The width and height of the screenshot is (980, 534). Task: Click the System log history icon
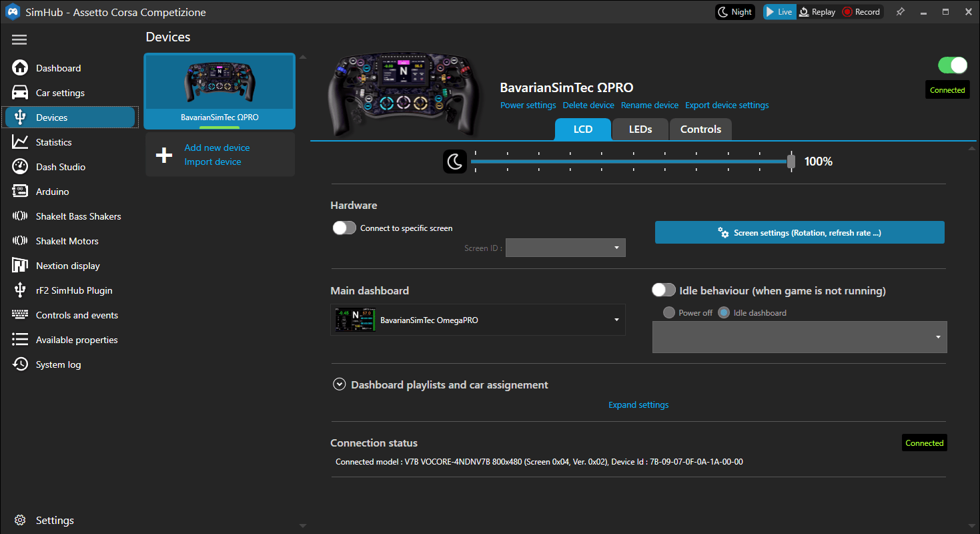pyautogui.click(x=20, y=364)
